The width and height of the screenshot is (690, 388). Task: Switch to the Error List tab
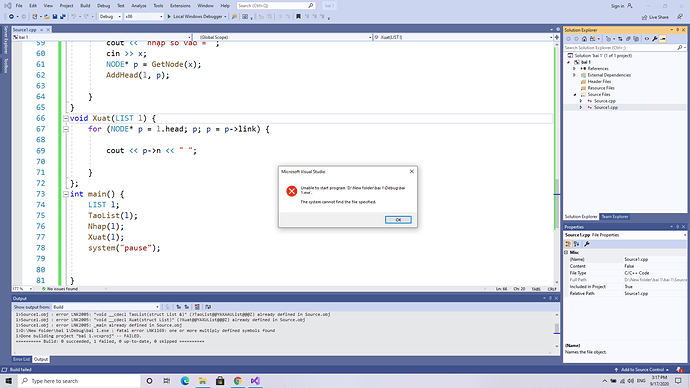coord(22,359)
